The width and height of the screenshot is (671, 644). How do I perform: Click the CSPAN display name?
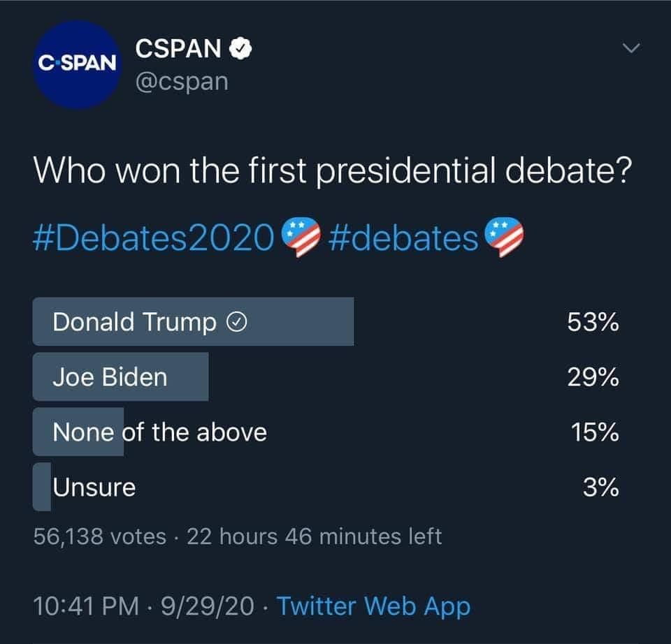178,48
